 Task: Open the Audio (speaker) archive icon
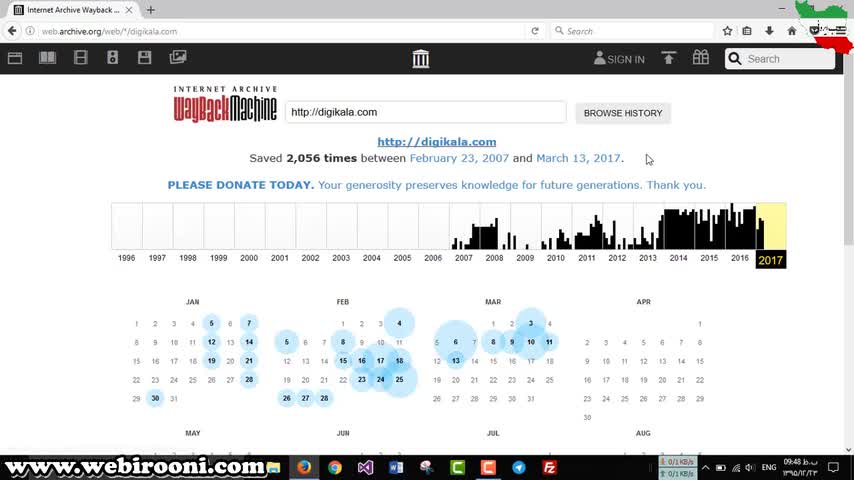[112, 57]
